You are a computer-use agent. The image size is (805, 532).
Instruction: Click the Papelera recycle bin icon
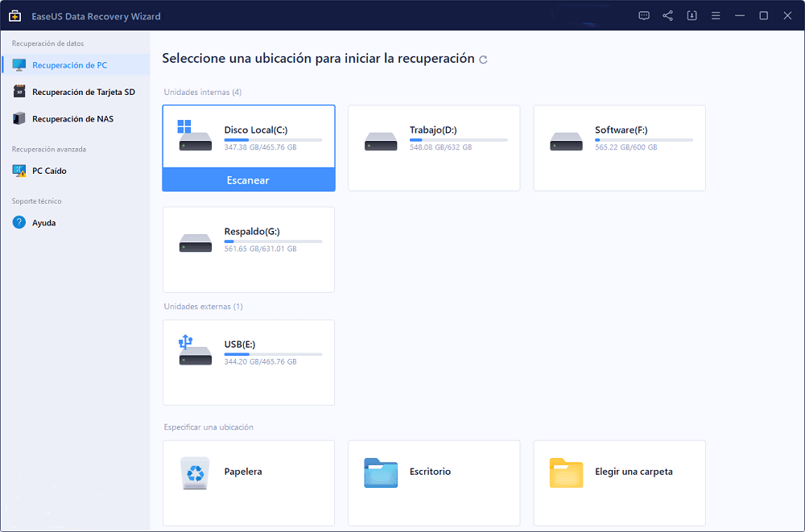(195, 473)
